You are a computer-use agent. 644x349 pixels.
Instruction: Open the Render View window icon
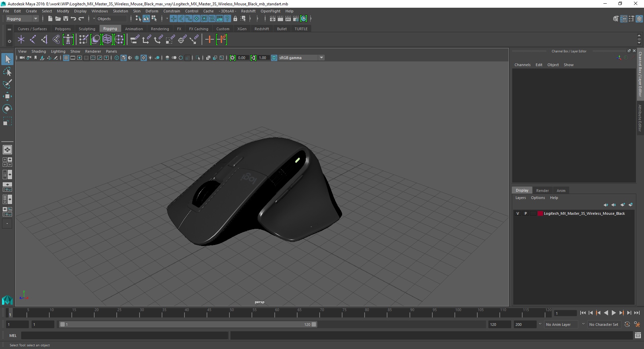[x=273, y=19]
